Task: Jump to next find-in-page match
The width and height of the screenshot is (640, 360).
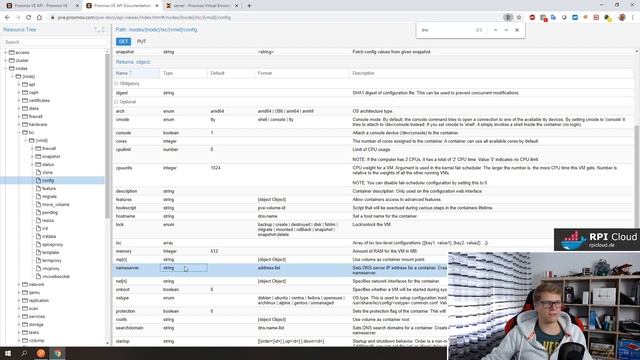Action: (x=506, y=30)
